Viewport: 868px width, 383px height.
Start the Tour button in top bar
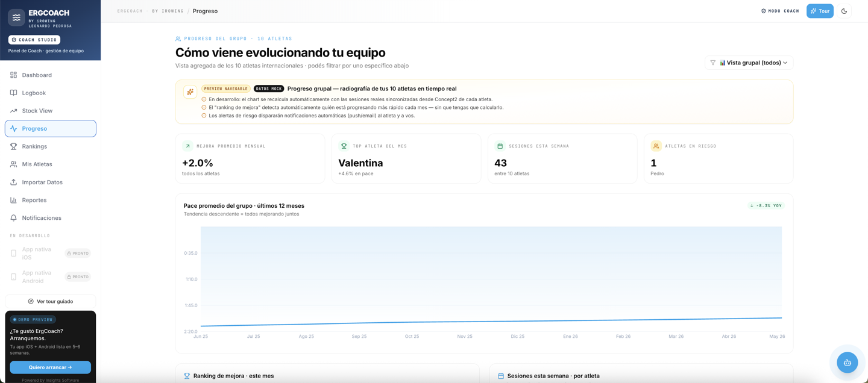pyautogui.click(x=820, y=11)
